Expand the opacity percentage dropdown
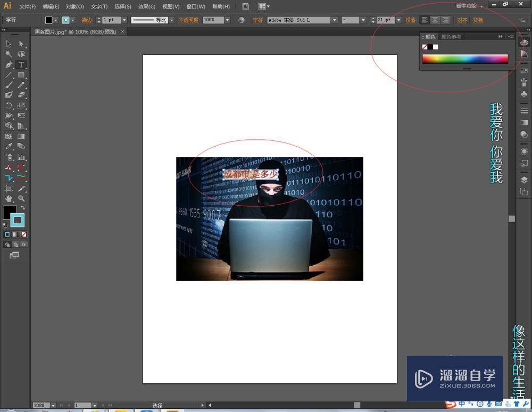This screenshot has width=532, height=412. point(227,20)
